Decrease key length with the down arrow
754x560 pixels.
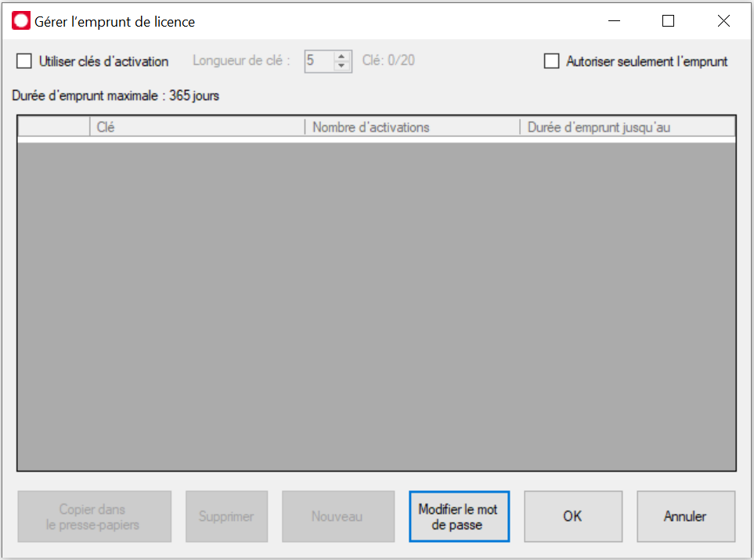coord(341,66)
